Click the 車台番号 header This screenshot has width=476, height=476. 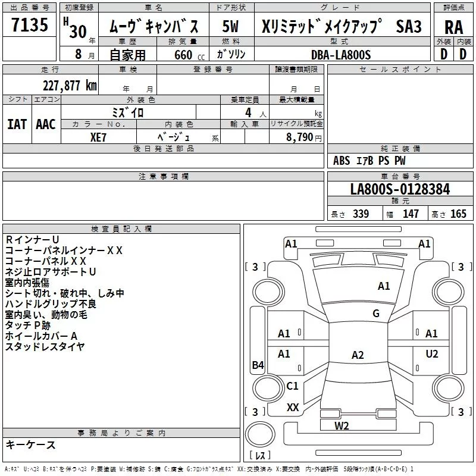click(400, 176)
